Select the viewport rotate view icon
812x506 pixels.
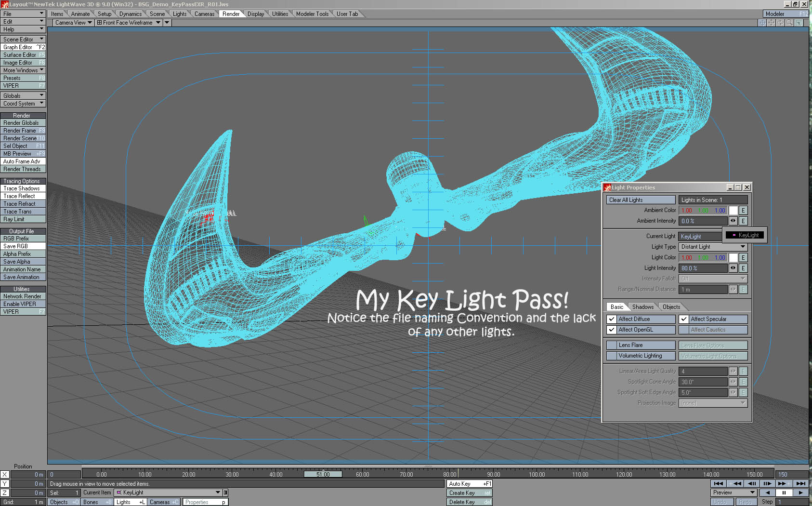pos(781,23)
